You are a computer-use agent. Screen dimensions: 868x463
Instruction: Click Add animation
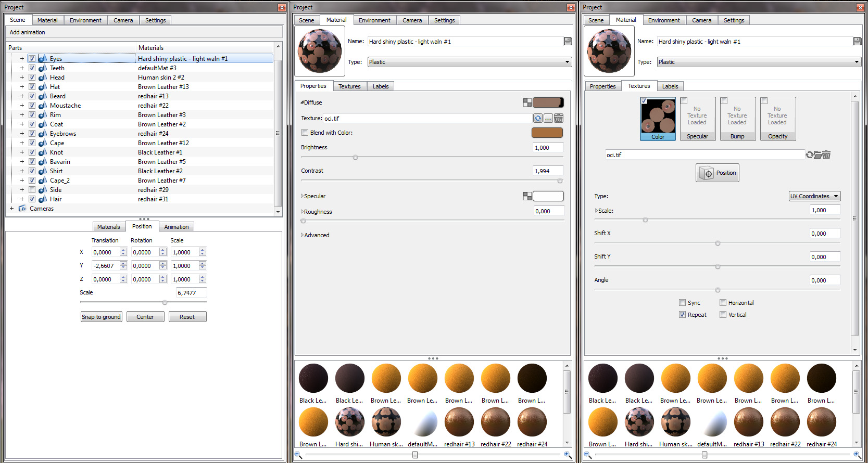click(x=27, y=32)
